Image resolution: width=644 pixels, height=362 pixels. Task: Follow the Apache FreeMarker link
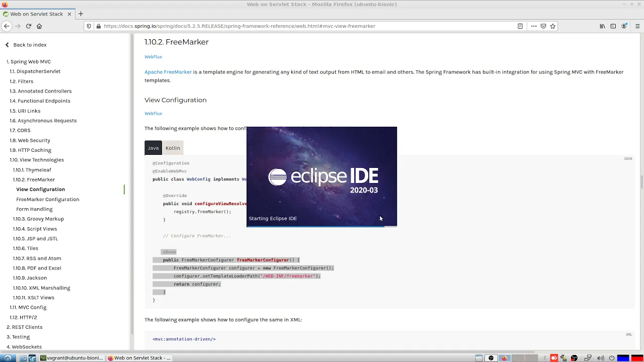pos(168,72)
